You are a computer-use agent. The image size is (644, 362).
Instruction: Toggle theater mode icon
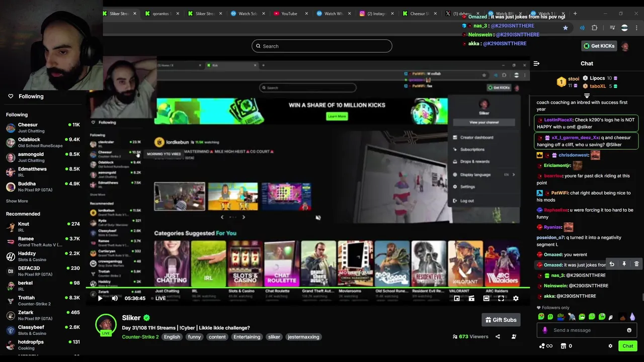click(x=486, y=298)
